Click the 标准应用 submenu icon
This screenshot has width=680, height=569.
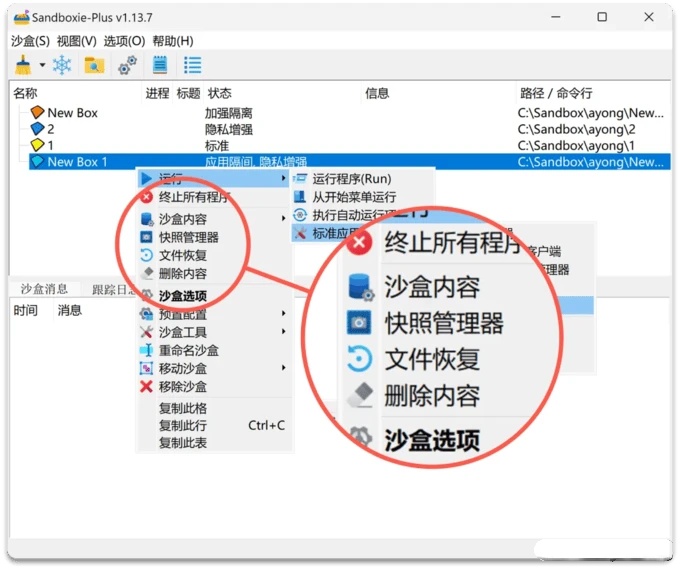pos(300,233)
